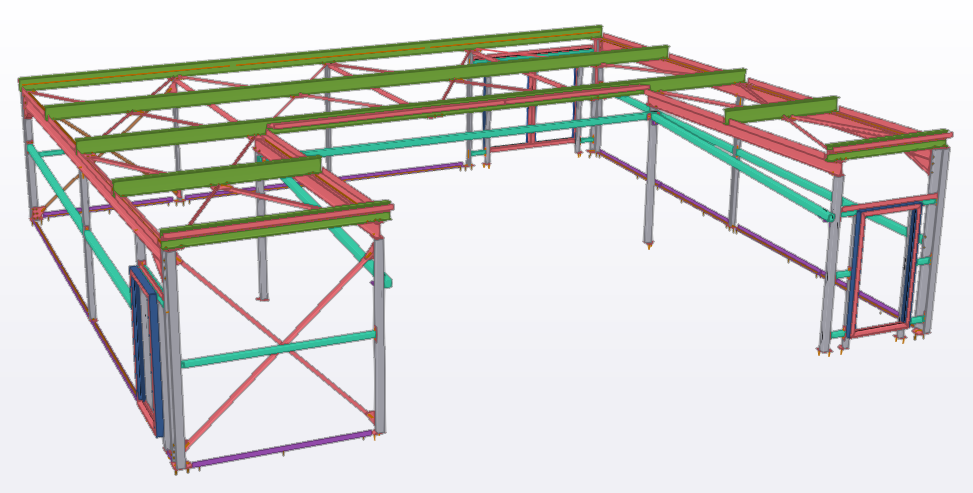Select the green rafter above the X-braced end frame
This screenshot has width=973, height=493.
click(276, 224)
